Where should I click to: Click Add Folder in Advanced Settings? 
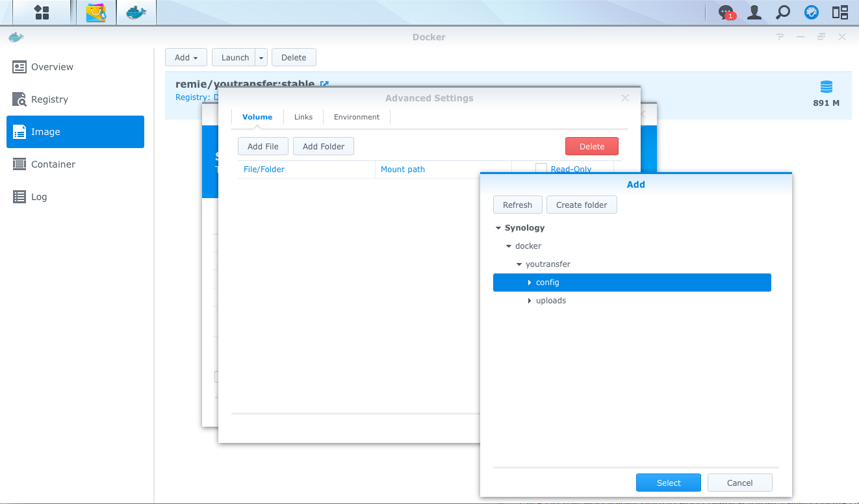point(324,146)
